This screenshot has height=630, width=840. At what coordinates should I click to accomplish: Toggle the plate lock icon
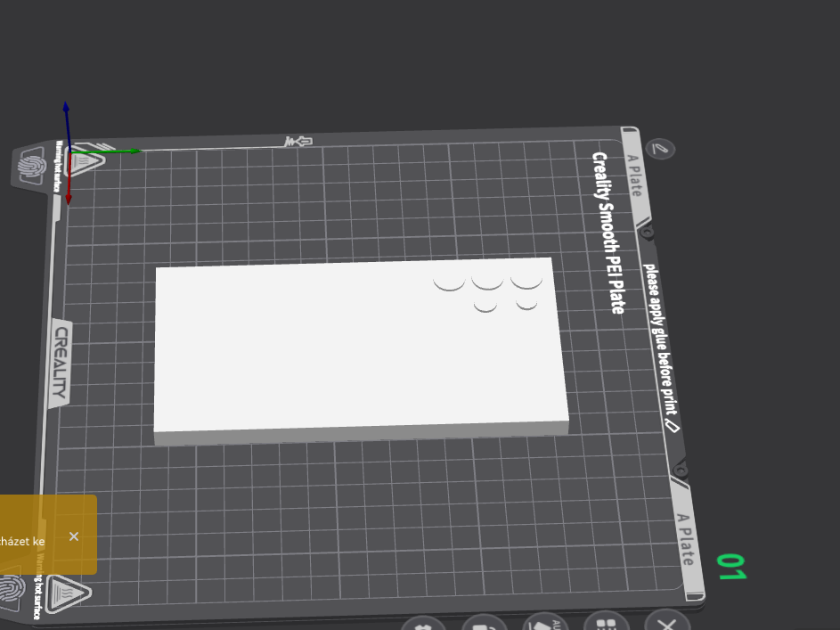(x=485, y=624)
